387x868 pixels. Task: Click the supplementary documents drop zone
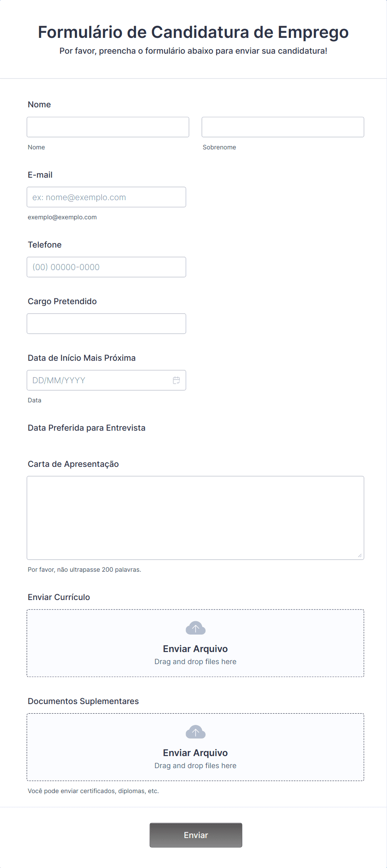(195, 766)
